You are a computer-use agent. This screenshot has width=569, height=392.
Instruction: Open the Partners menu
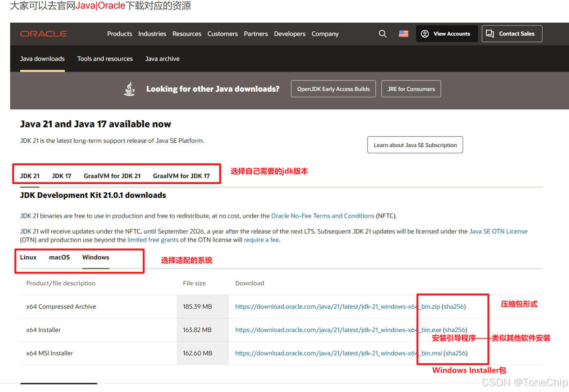pos(256,34)
